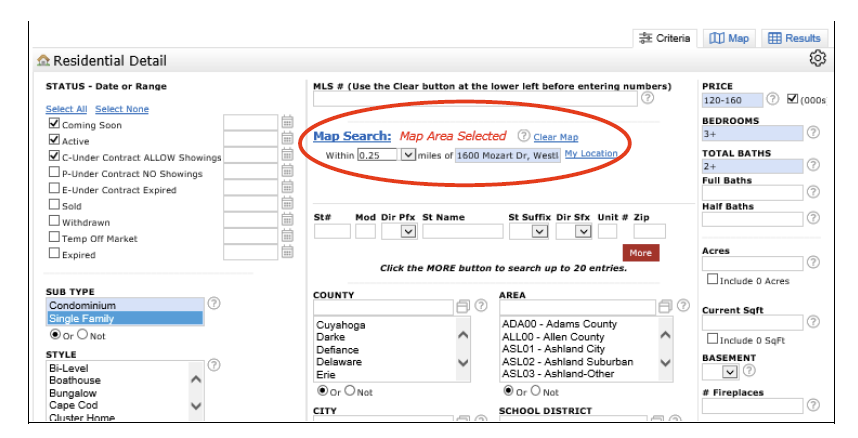
Task: Select Cuyahoga in County list
Action: click(340, 325)
